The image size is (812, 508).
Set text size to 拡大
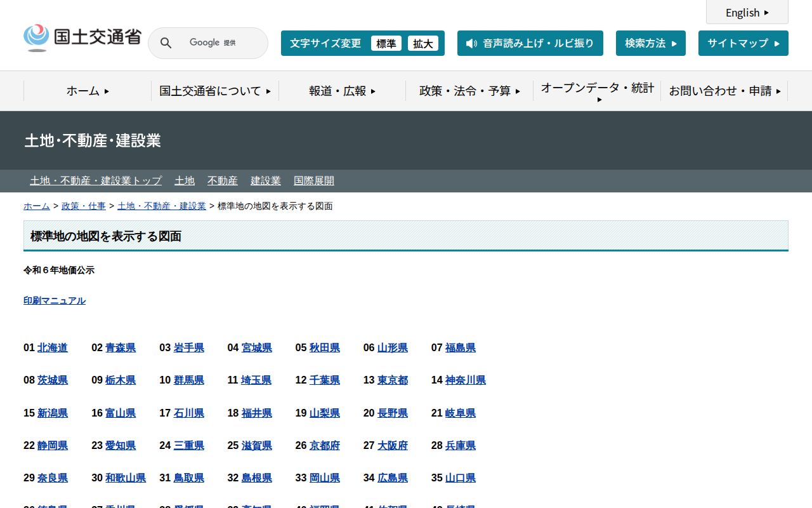point(422,43)
